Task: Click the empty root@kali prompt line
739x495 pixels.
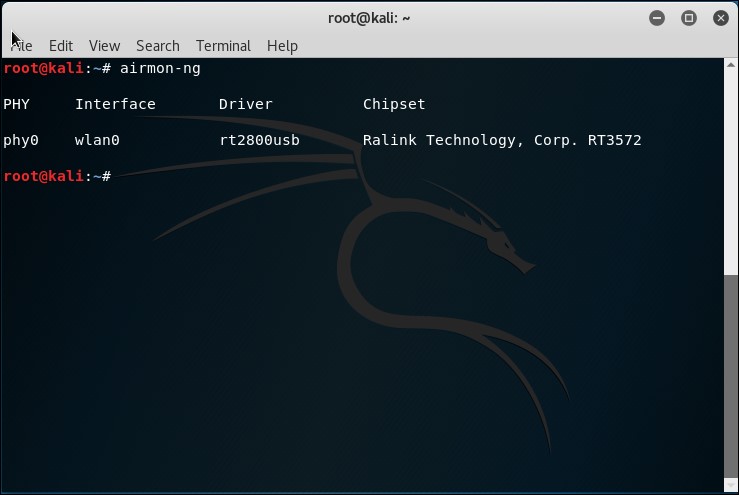Action: point(57,176)
